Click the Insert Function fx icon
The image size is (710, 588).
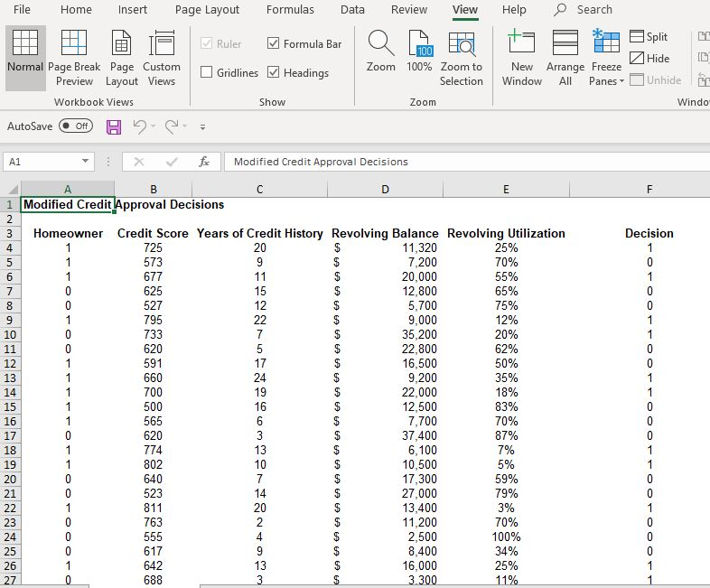[204, 162]
